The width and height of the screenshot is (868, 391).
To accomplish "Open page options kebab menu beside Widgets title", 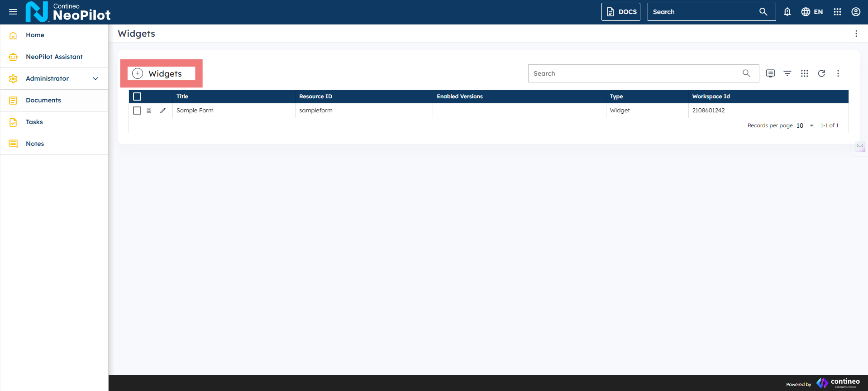I will pyautogui.click(x=856, y=34).
